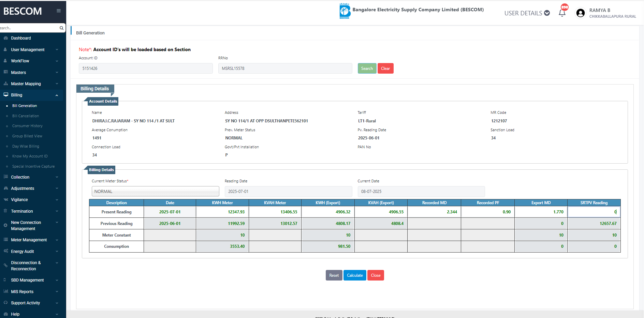Open the USER DETAILS dropdown

(x=527, y=13)
